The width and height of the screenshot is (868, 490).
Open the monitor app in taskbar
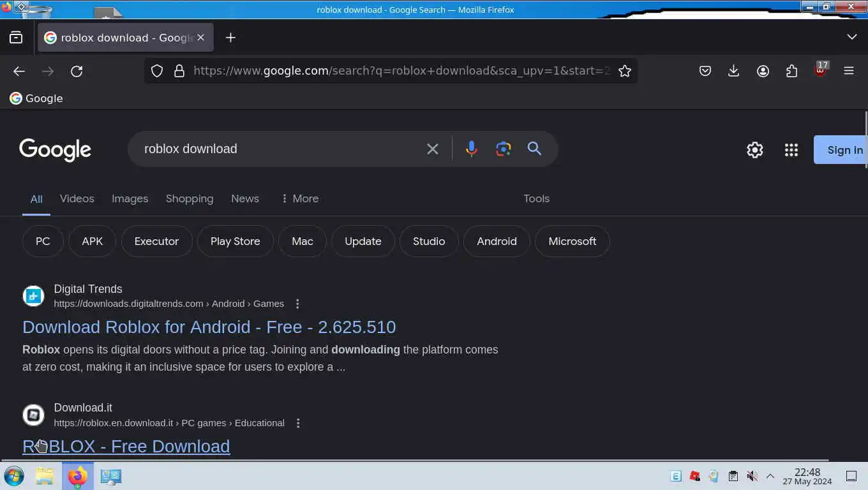coord(111,476)
